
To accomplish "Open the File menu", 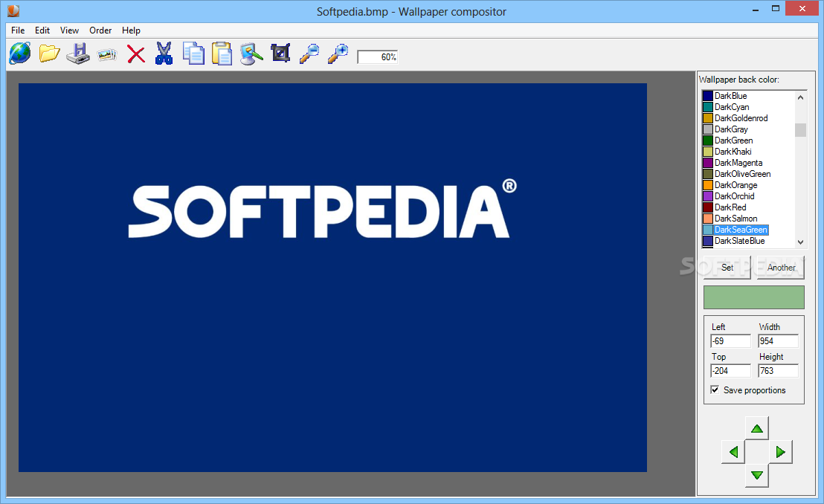I will click(18, 30).
